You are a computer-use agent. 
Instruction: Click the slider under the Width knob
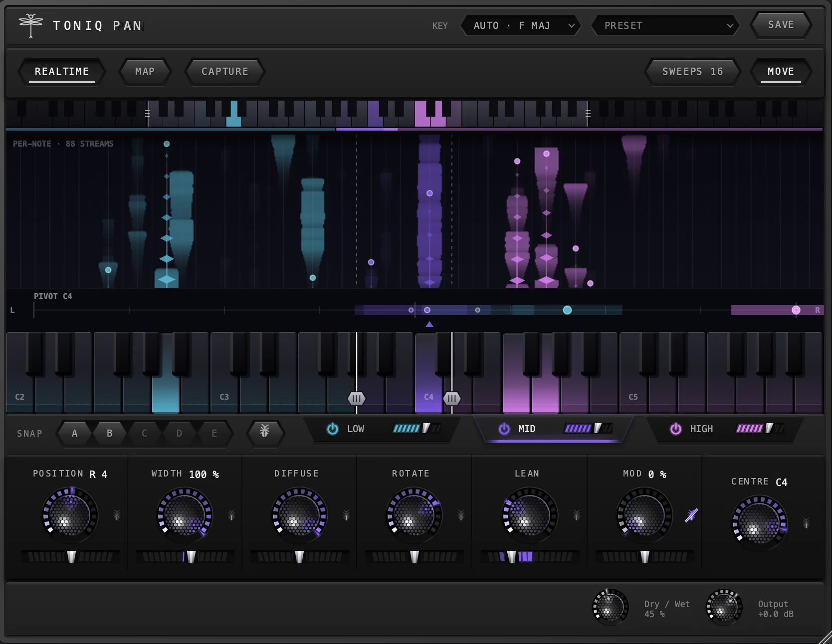point(185,557)
